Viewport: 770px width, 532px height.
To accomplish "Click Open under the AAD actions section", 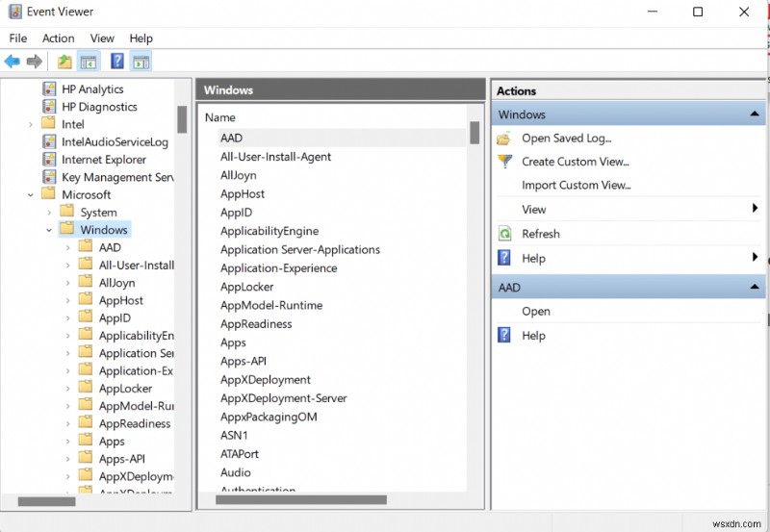I will (x=536, y=312).
